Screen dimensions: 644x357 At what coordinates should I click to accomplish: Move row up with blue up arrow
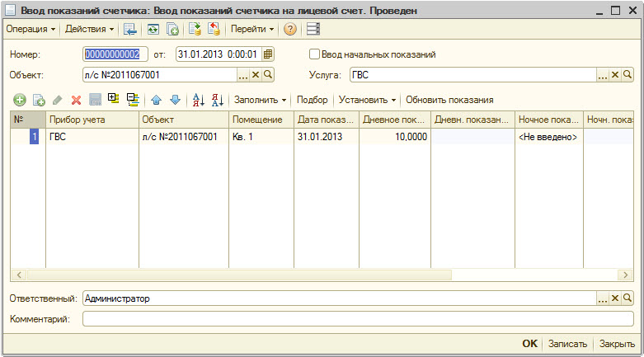pyautogui.click(x=157, y=100)
